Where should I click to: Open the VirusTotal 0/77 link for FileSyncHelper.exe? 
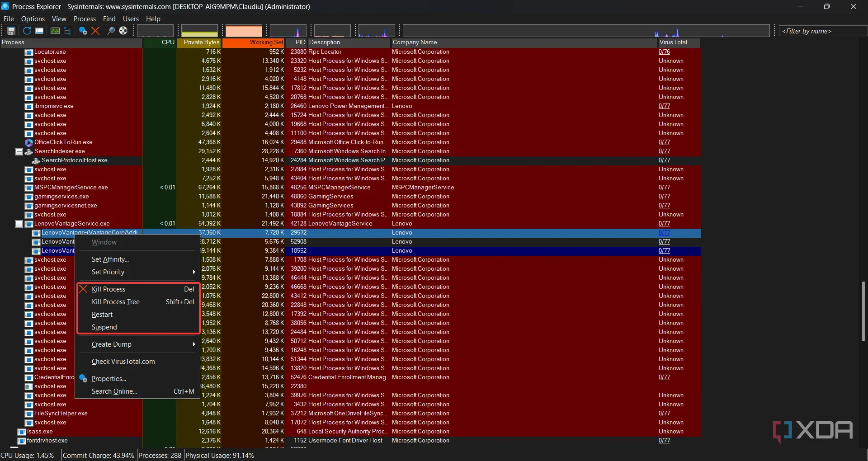coord(664,414)
